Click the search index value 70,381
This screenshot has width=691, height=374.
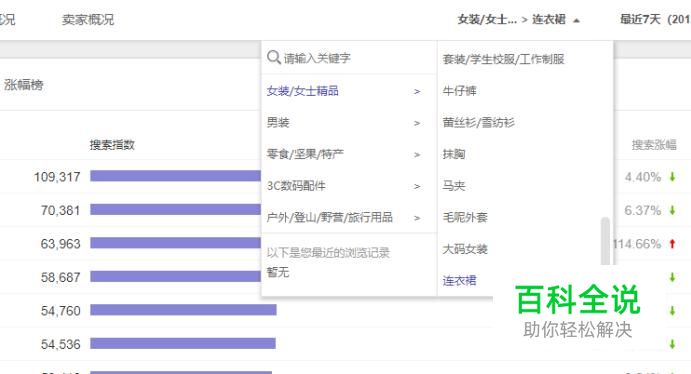pyautogui.click(x=60, y=211)
